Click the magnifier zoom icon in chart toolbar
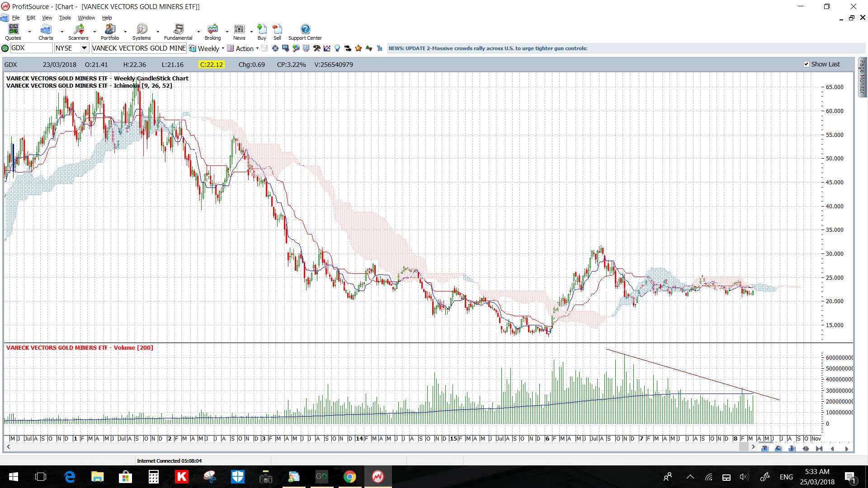Image resolution: width=868 pixels, height=488 pixels. [x=296, y=48]
